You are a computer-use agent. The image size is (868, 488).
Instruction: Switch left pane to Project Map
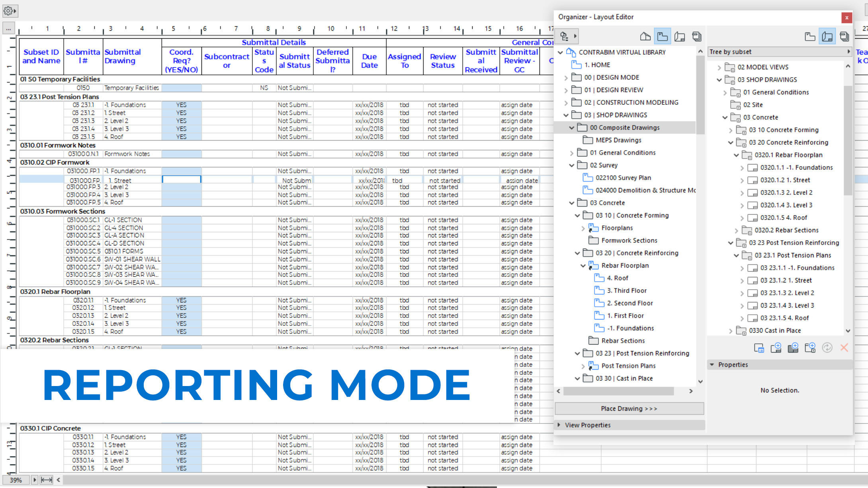point(645,37)
